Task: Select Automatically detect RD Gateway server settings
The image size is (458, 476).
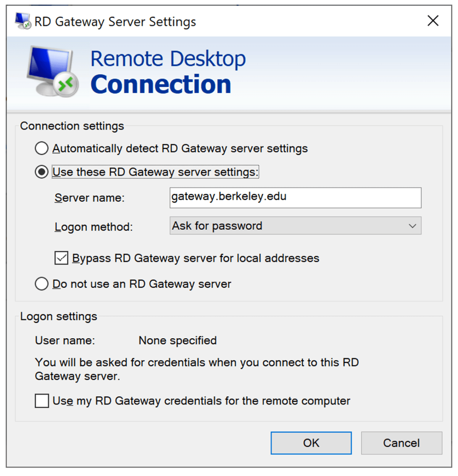Action: pos(42,148)
